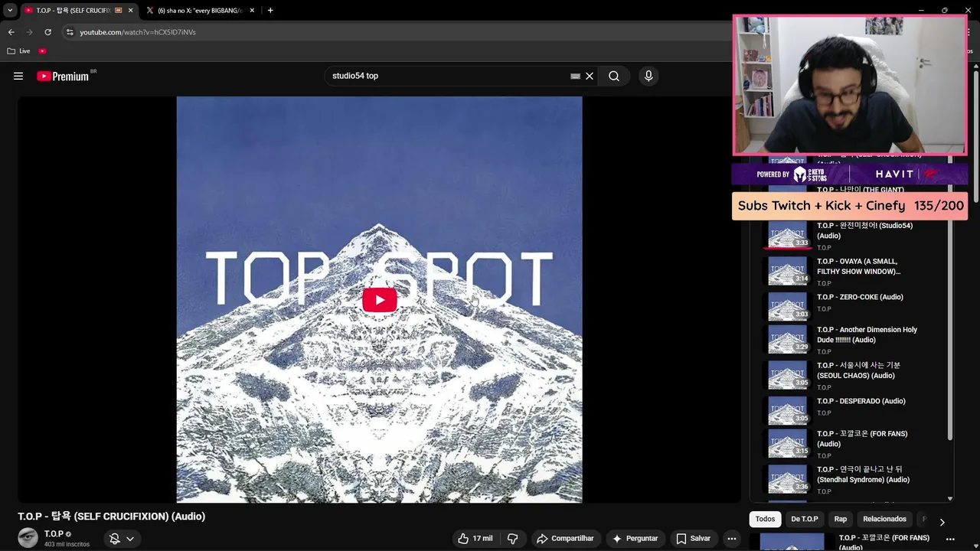This screenshot has width=980, height=551.
Task: Play the video using the red play button
Action: pos(380,300)
